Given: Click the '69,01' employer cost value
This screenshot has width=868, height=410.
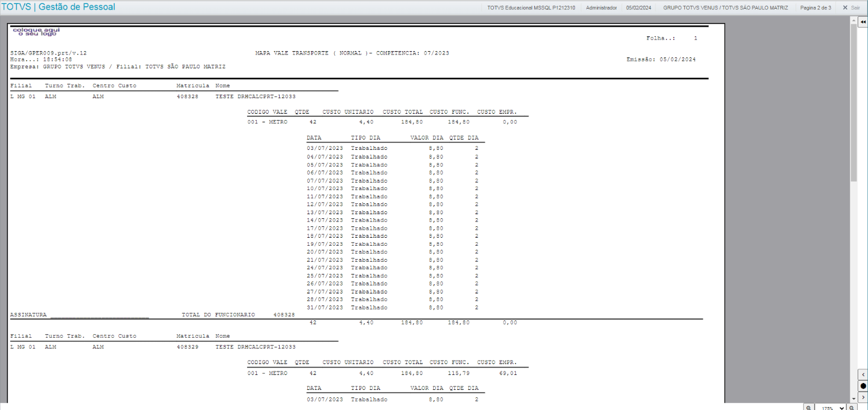Looking at the screenshot, I should click(509, 373).
